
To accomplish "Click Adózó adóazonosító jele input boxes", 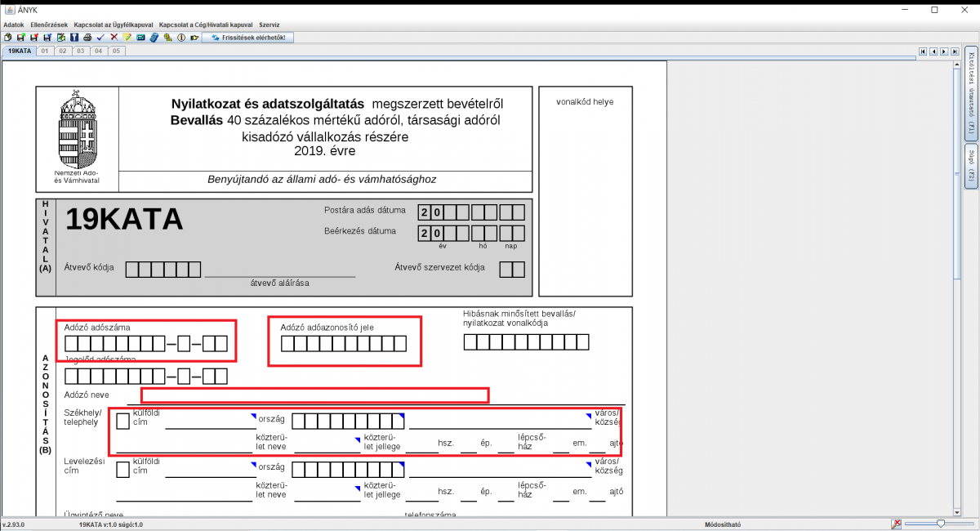I will [x=343, y=343].
